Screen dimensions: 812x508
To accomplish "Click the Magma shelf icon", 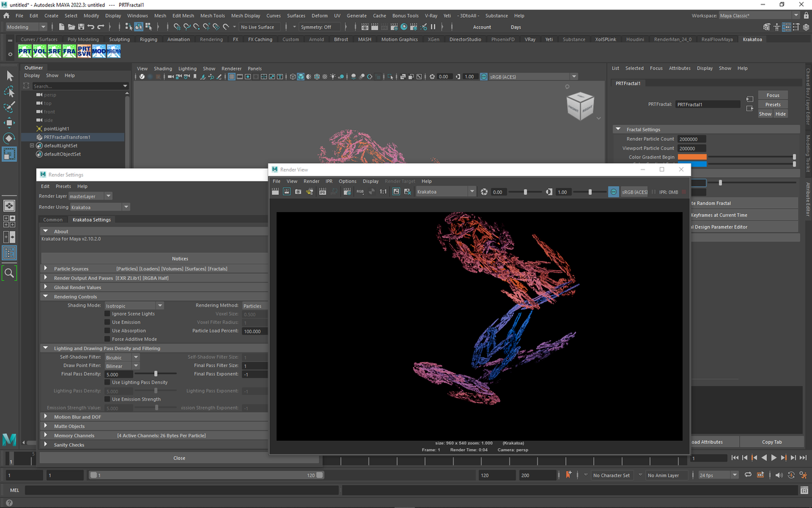I will click(114, 51).
